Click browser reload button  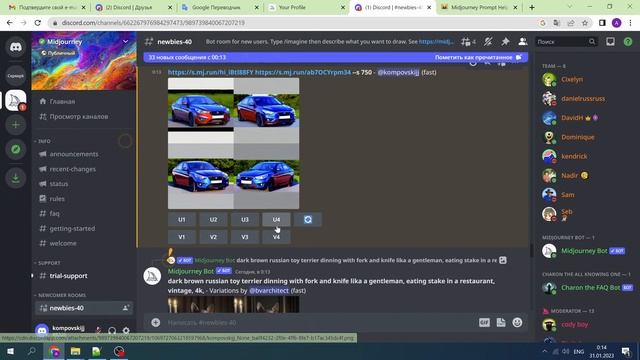pyautogui.click(x=38, y=23)
